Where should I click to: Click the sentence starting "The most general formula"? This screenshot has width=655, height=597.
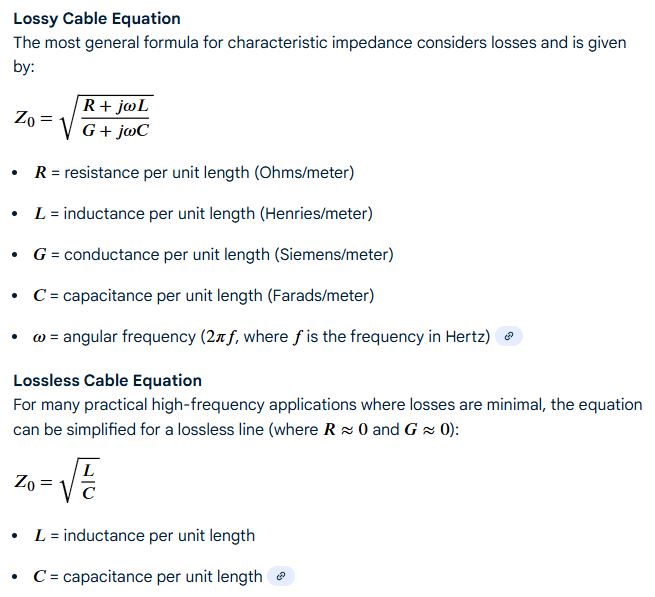tap(319, 43)
